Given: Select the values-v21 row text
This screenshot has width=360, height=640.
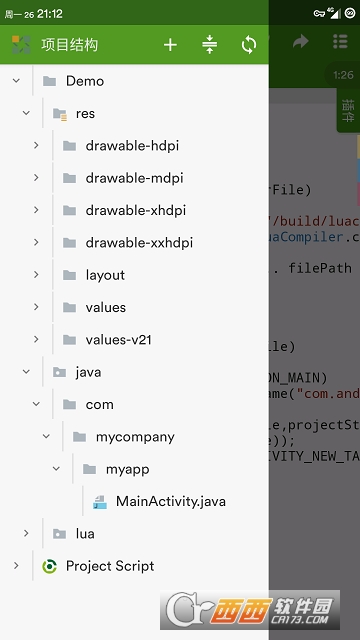Looking at the screenshot, I should tap(118, 340).
